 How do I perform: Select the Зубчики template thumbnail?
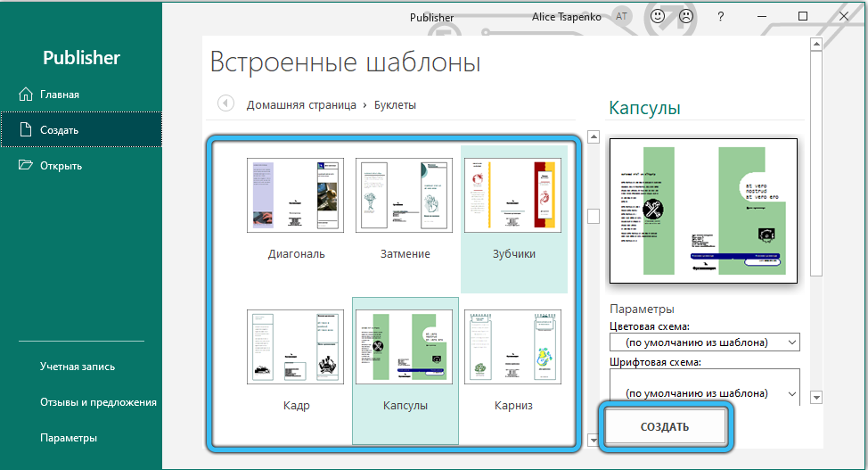tap(512, 195)
